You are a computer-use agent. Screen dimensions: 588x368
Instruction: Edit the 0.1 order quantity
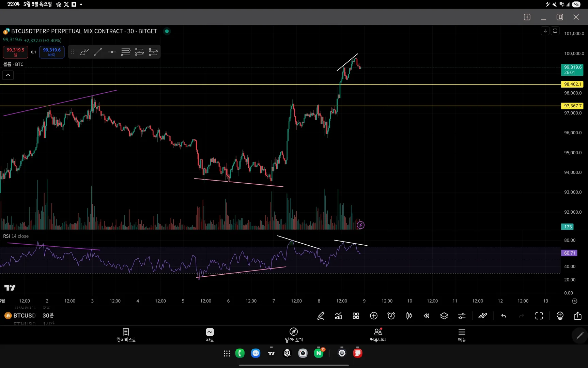pos(33,52)
